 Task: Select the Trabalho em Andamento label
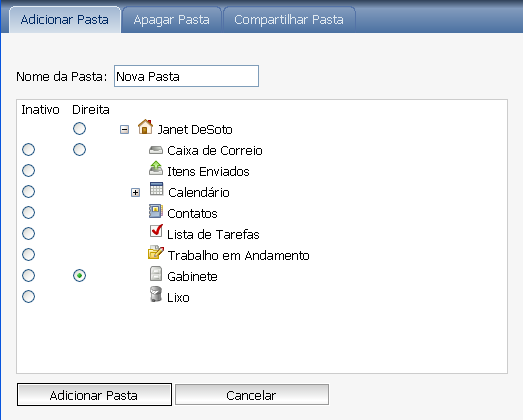click(238, 256)
